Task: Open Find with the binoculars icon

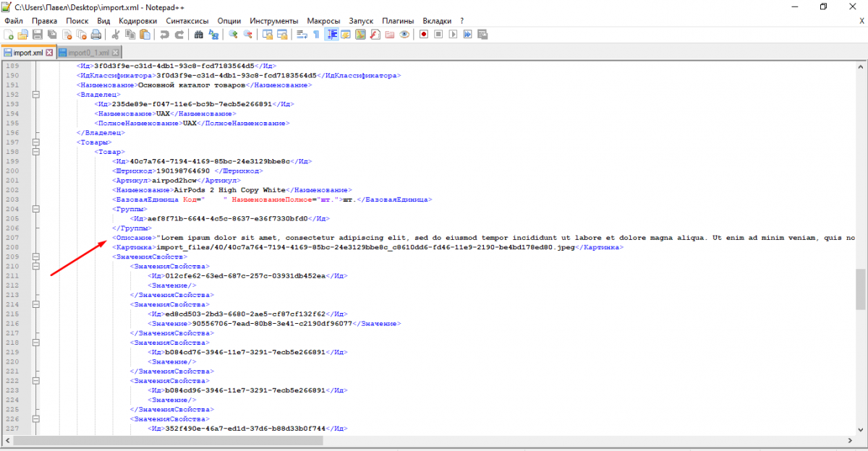Action: pyautogui.click(x=198, y=34)
